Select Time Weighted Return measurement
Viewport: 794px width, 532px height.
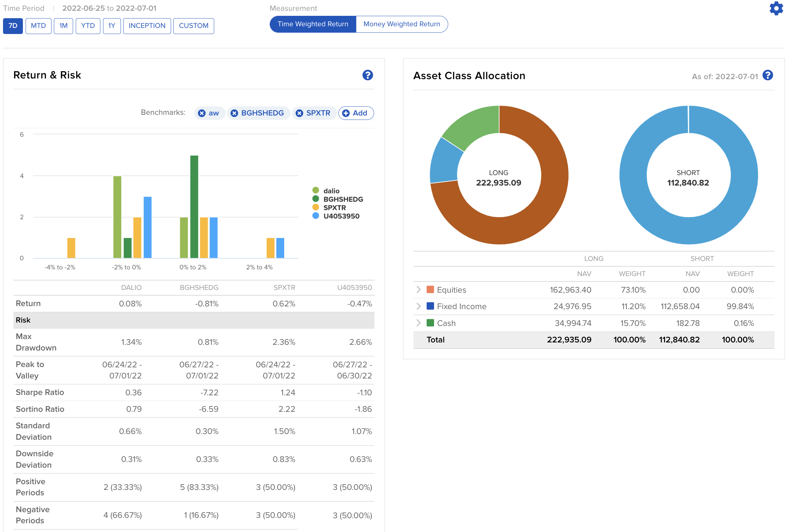[x=312, y=24]
